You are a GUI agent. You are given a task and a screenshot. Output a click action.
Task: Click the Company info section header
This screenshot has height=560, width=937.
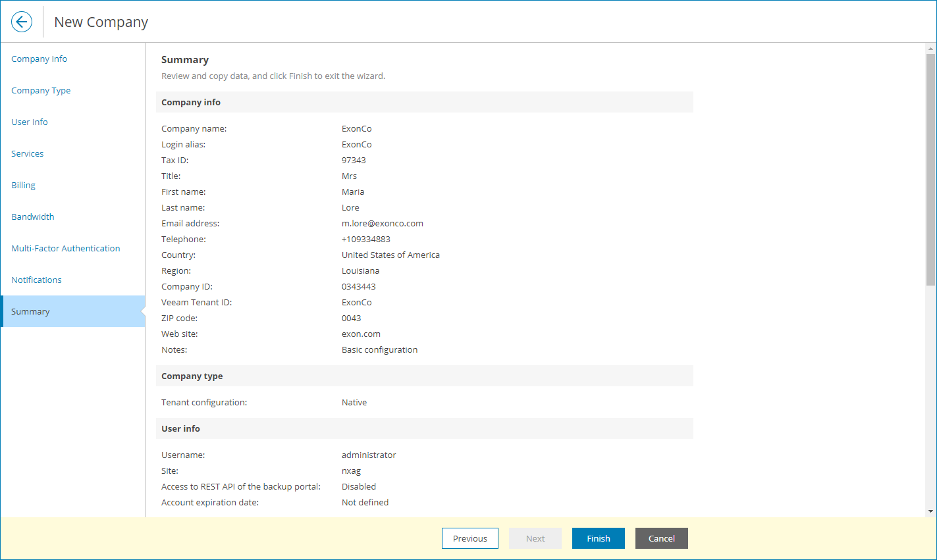click(191, 102)
